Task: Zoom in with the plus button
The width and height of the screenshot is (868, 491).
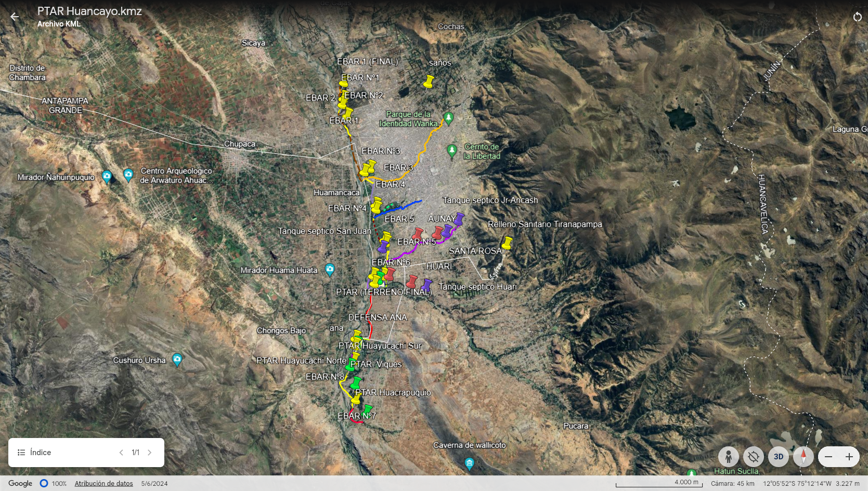Action: (849, 457)
